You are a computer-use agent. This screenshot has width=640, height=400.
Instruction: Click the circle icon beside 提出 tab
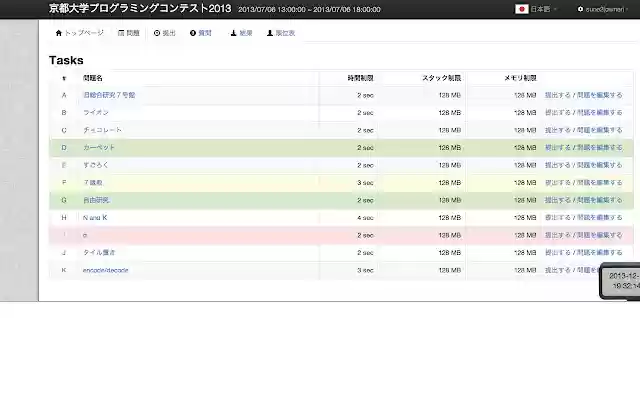[x=157, y=33]
